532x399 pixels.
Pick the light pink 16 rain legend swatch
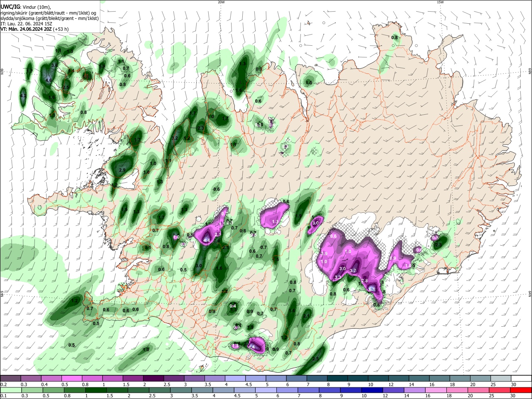[436, 390]
